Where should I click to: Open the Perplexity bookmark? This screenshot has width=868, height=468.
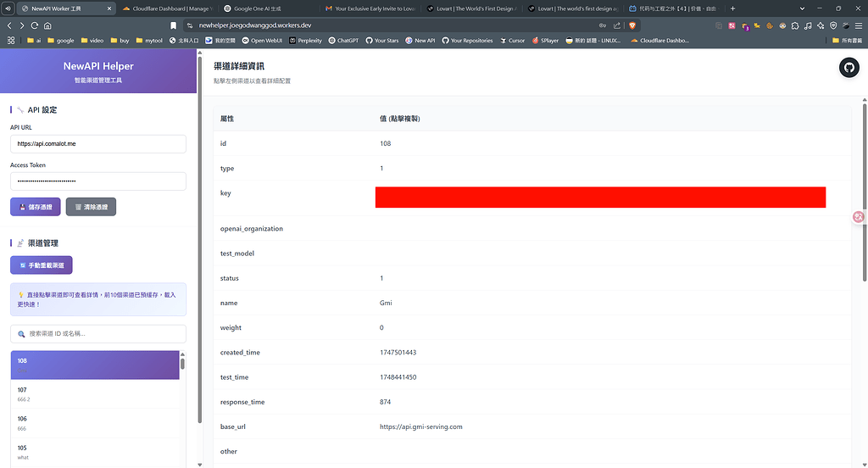coord(305,41)
